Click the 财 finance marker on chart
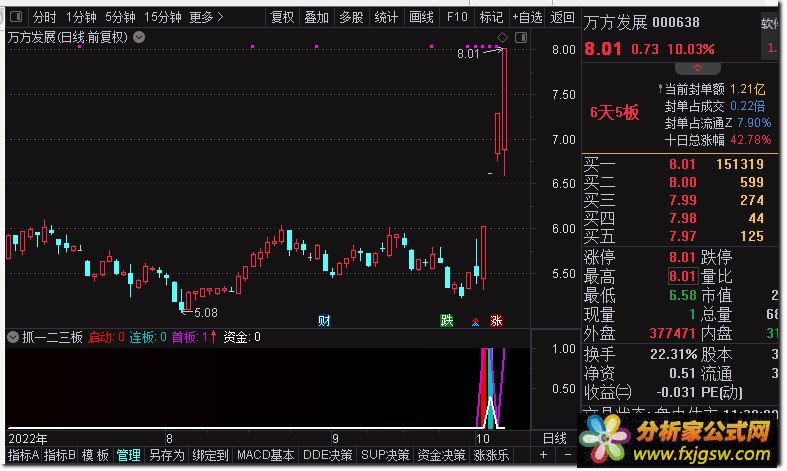The width and height of the screenshot is (787, 471). tap(324, 320)
